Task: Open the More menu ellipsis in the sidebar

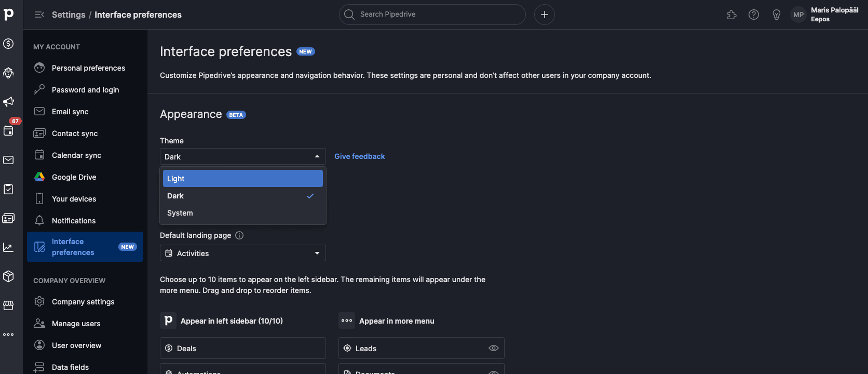Action: 8,335
